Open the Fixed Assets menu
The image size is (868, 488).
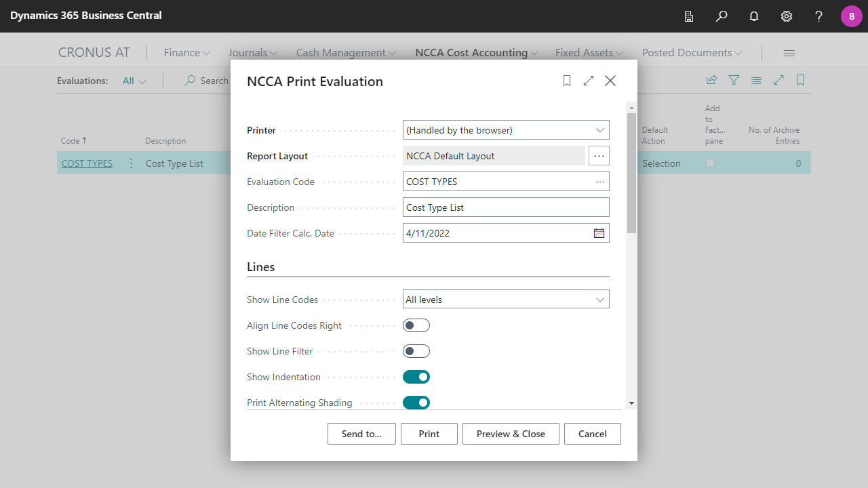tap(589, 53)
